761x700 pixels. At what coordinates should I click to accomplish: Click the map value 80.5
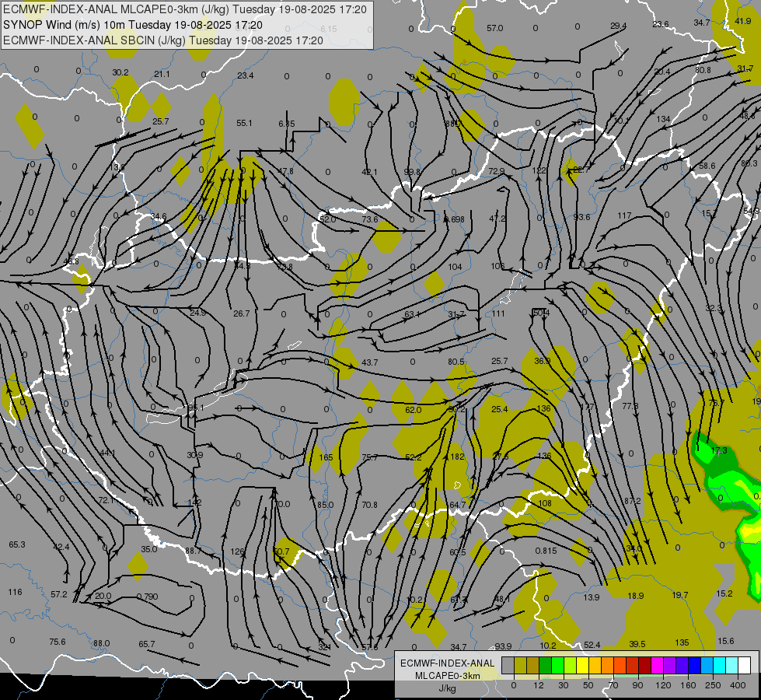coord(456,362)
